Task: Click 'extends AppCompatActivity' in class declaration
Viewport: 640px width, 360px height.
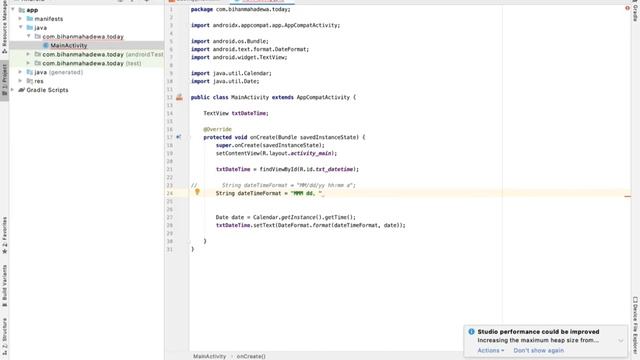Action: point(311,97)
